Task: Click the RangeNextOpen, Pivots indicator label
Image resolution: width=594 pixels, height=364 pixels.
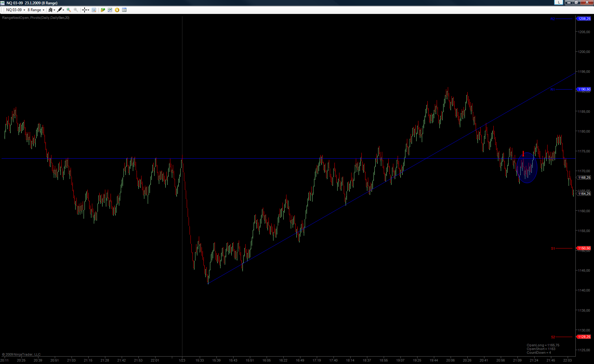Action: (x=36, y=18)
